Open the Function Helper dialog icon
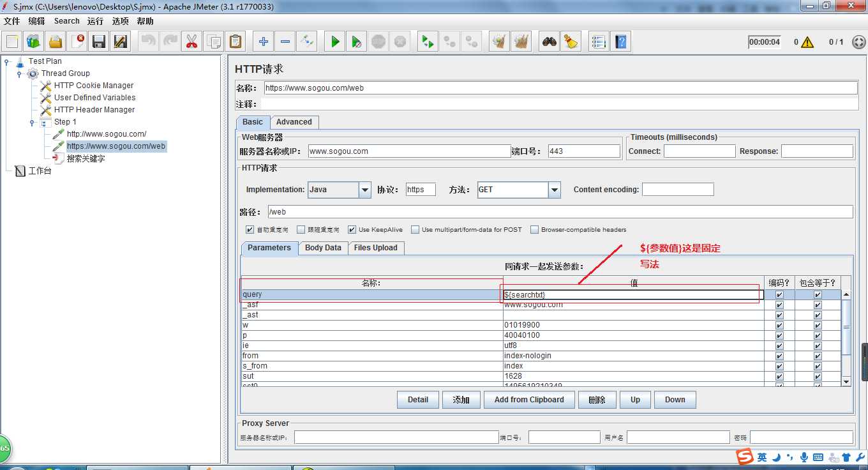Viewport: 868px width, 470px height. coord(599,42)
